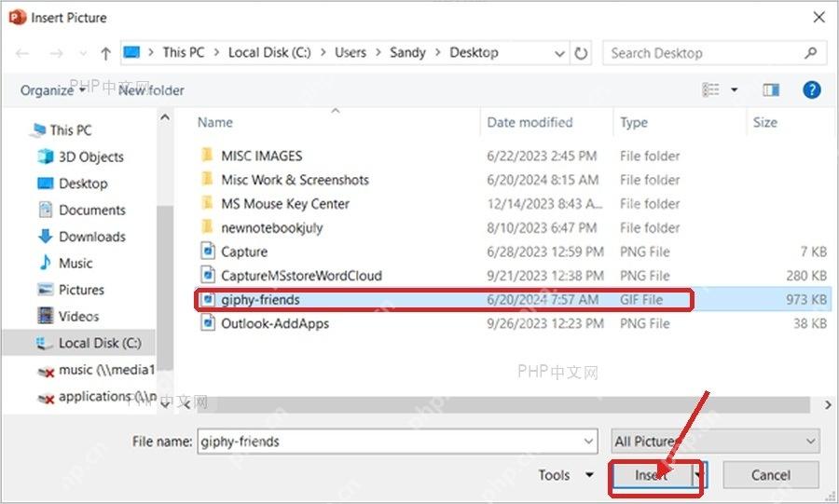Select Desktop in the navigation pane
This screenshot has height=504, width=839.
pos(72,184)
